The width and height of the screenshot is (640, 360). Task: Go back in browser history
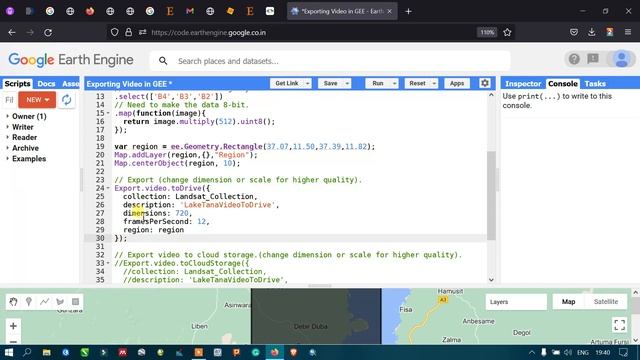pyautogui.click(x=12, y=32)
